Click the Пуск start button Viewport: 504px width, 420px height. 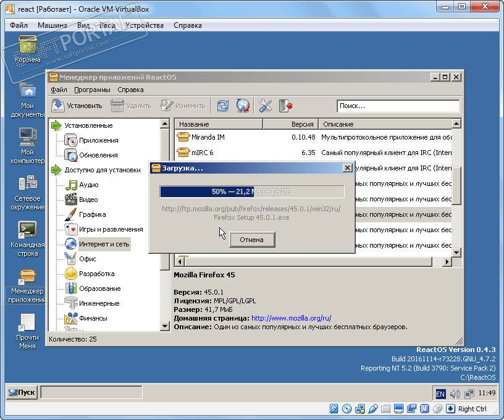[x=22, y=392]
